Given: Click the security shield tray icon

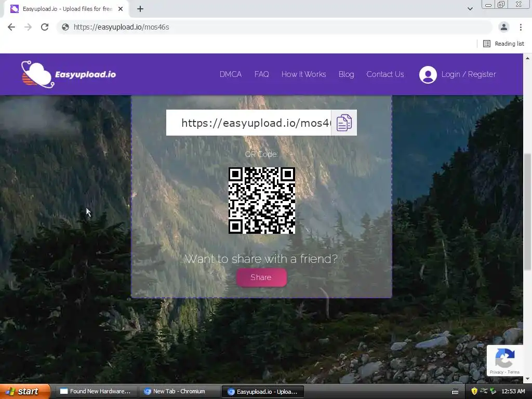Looking at the screenshot, I should [x=474, y=392].
